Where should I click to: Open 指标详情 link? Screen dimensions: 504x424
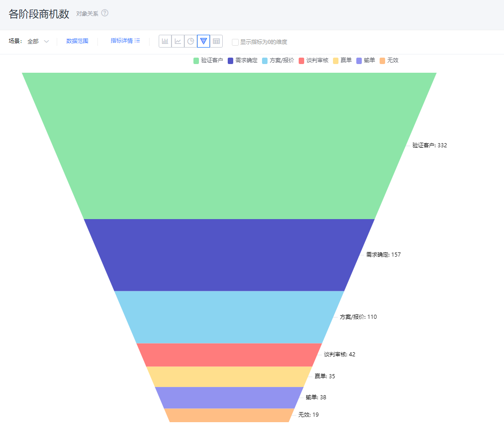point(122,41)
